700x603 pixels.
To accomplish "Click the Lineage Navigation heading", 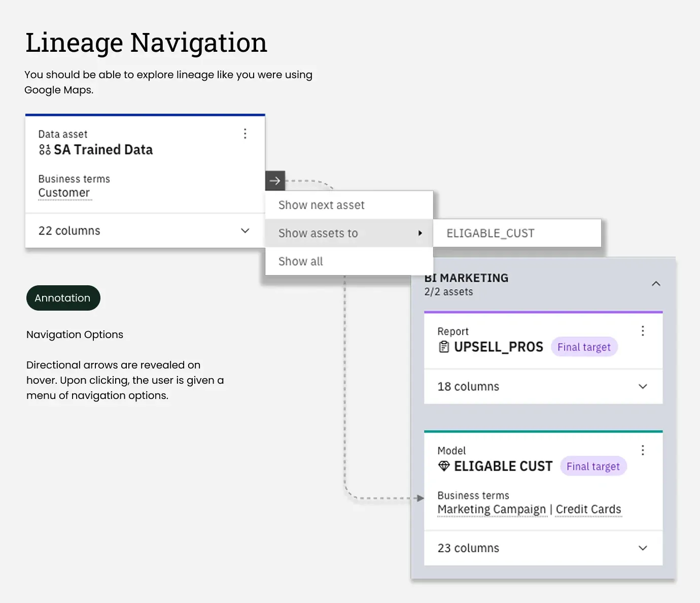I will tap(146, 43).
